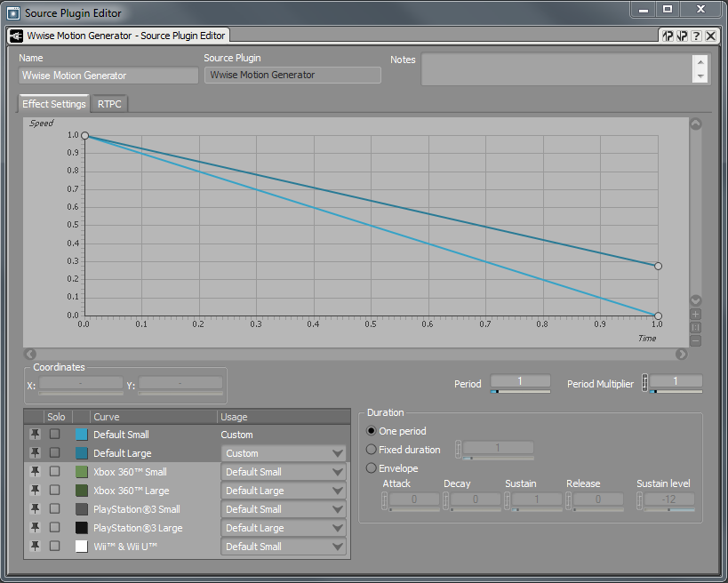
Task: Click into the Notes text area
Action: pos(556,68)
